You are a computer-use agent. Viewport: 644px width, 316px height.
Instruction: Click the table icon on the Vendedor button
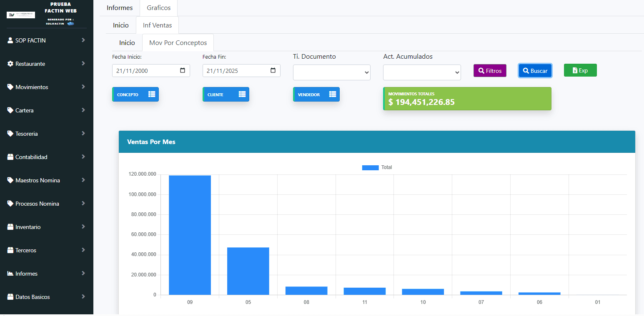point(333,95)
